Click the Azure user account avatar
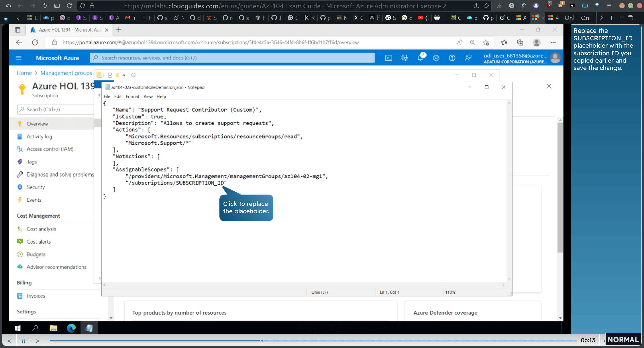Screen dimensions: 644x348 555,58
